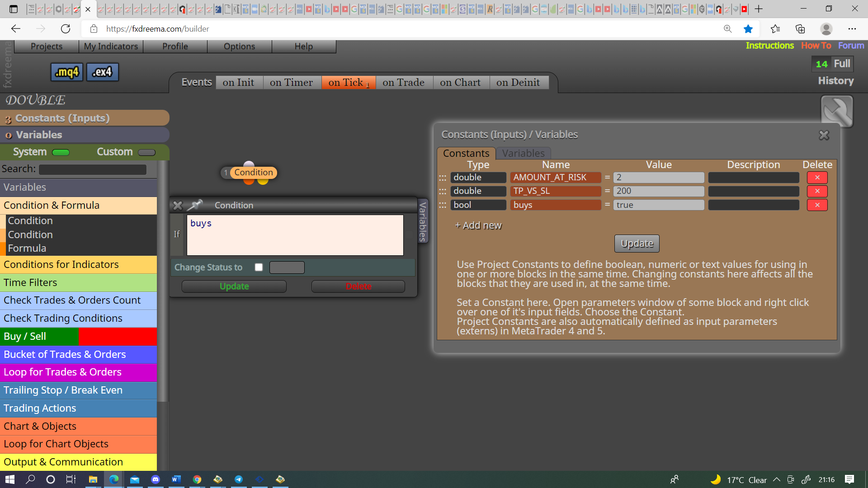Click + Add new constant link
This screenshot has width=868, height=488.
click(478, 225)
